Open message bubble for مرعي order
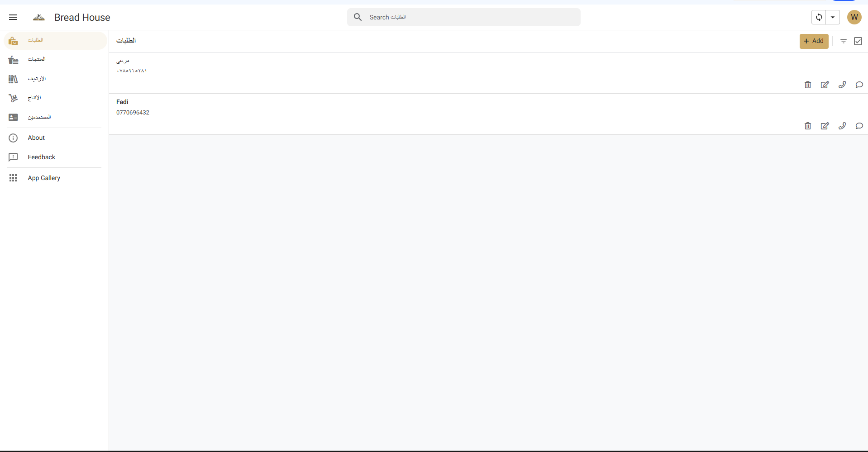The height and width of the screenshot is (452, 868). pos(859,85)
